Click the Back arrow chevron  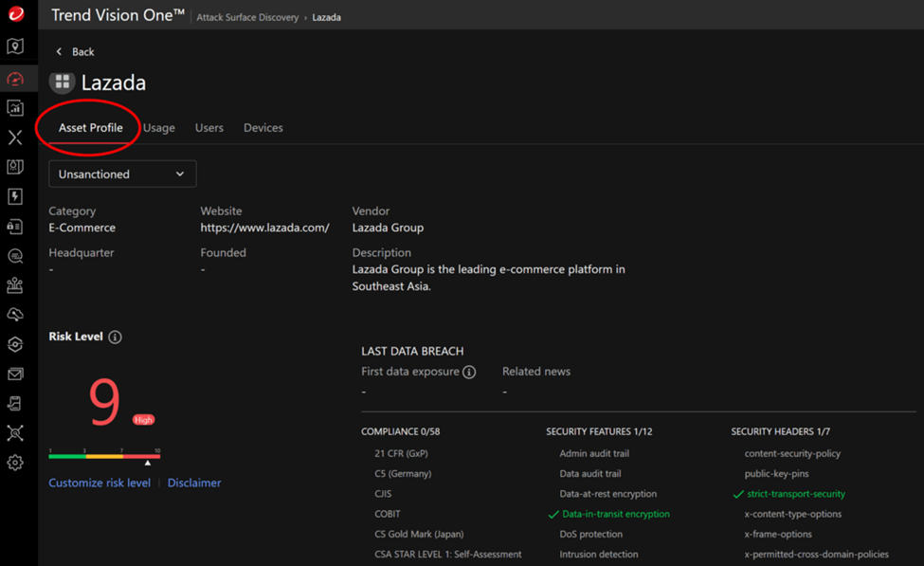tap(59, 52)
